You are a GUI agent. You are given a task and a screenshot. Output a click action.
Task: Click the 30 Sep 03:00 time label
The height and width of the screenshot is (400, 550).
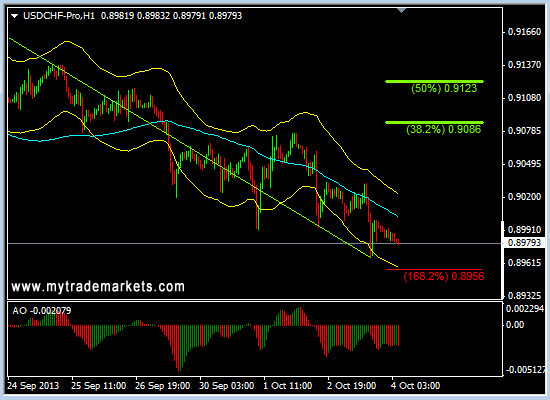pyautogui.click(x=227, y=386)
